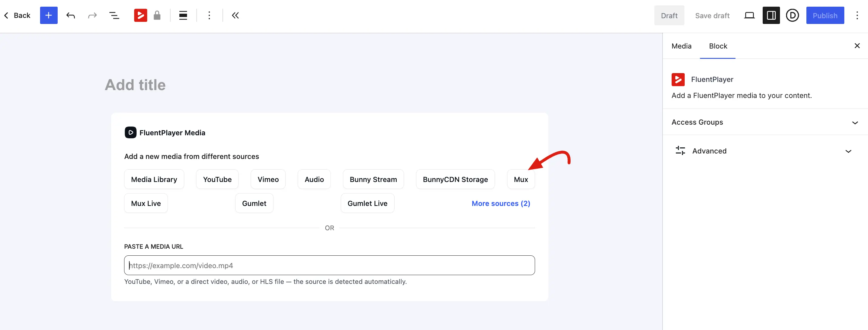This screenshot has width=868, height=330.
Task: Open the device preview laptop icon
Action: [x=749, y=15]
